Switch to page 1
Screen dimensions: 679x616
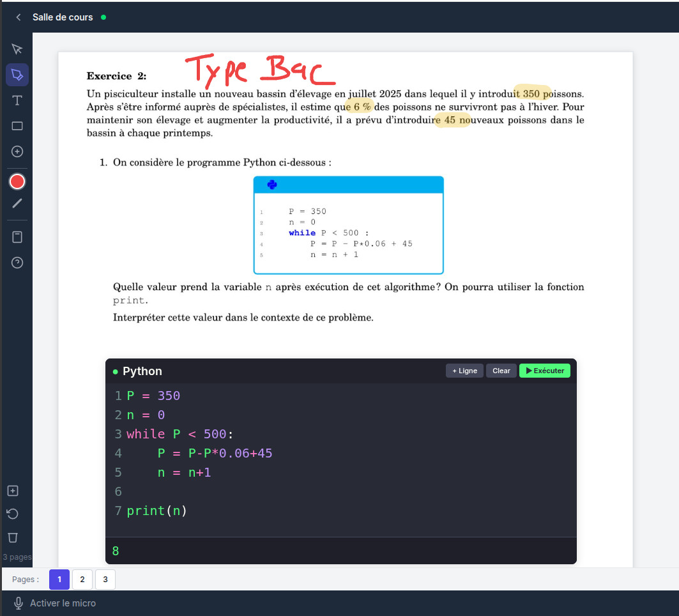click(x=59, y=579)
